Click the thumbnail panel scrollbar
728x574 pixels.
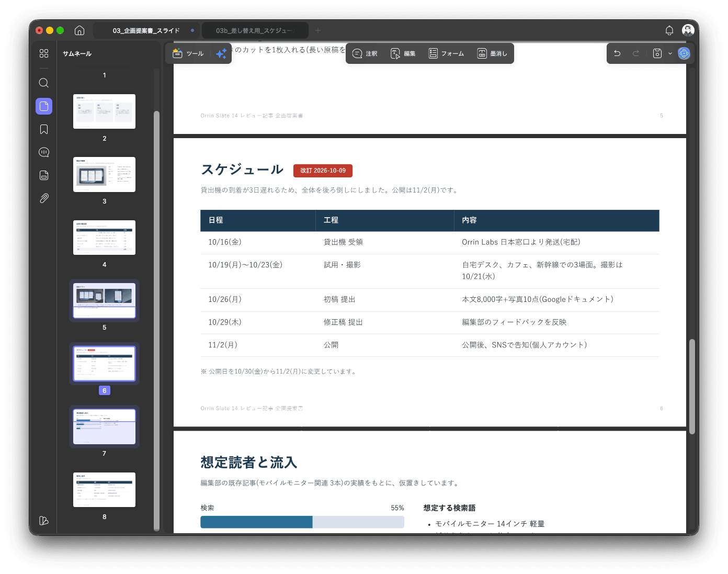156,321
